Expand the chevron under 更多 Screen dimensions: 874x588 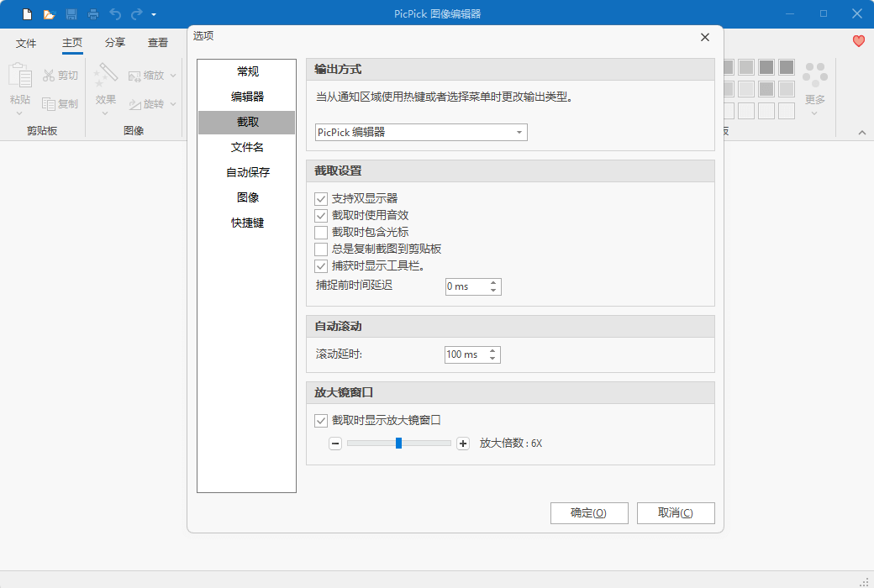tap(814, 113)
